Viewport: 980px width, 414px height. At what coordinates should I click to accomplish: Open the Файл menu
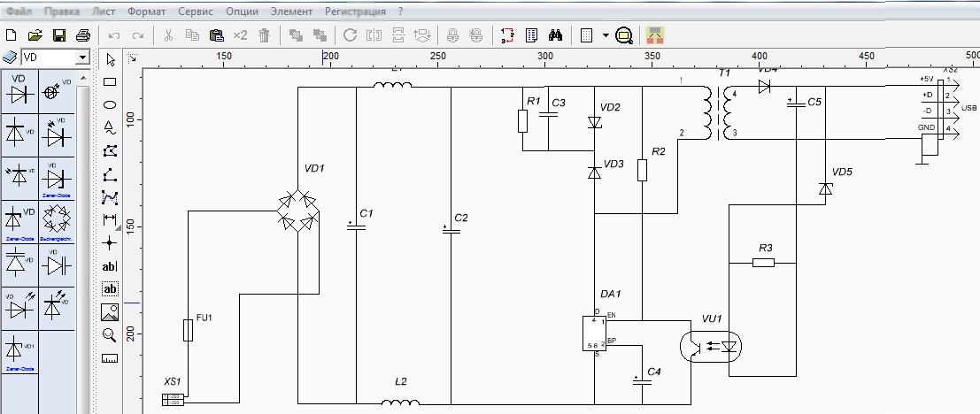19,11
